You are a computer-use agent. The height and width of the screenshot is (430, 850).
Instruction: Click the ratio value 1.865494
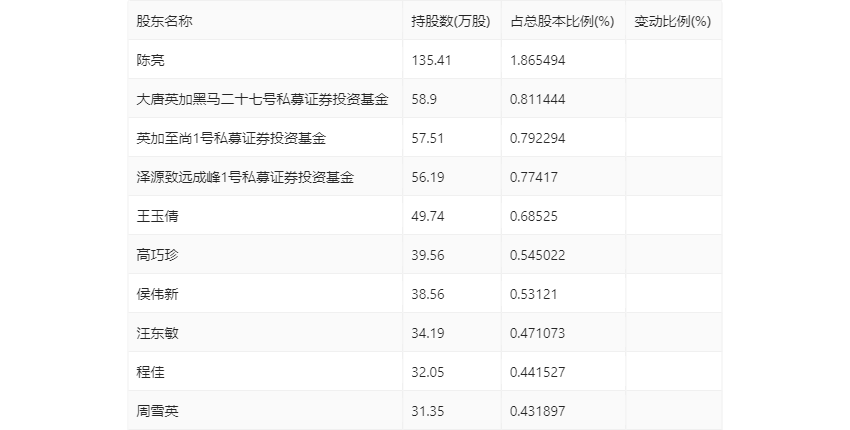point(538,60)
